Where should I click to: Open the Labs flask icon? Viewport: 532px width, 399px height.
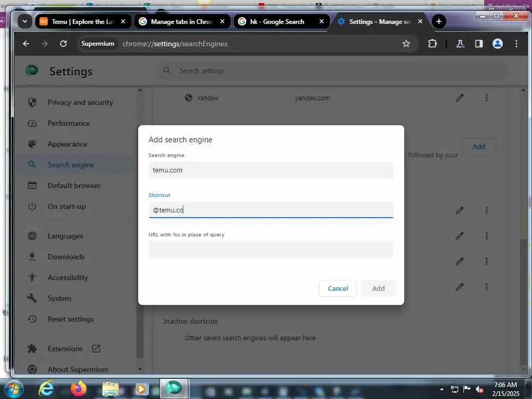tap(460, 44)
